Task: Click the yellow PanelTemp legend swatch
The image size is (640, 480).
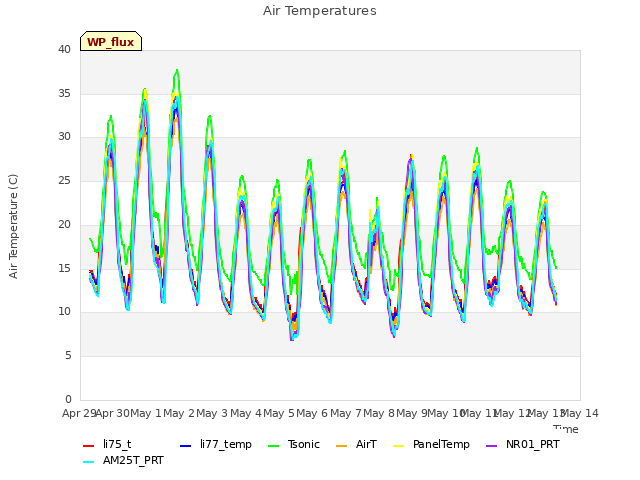Action: 398,446
